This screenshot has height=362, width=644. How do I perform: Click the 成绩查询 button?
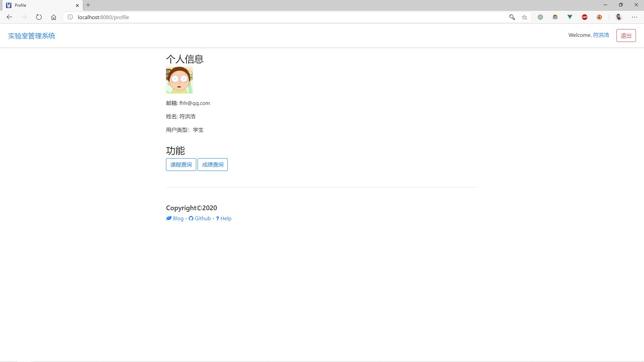pyautogui.click(x=212, y=165)
